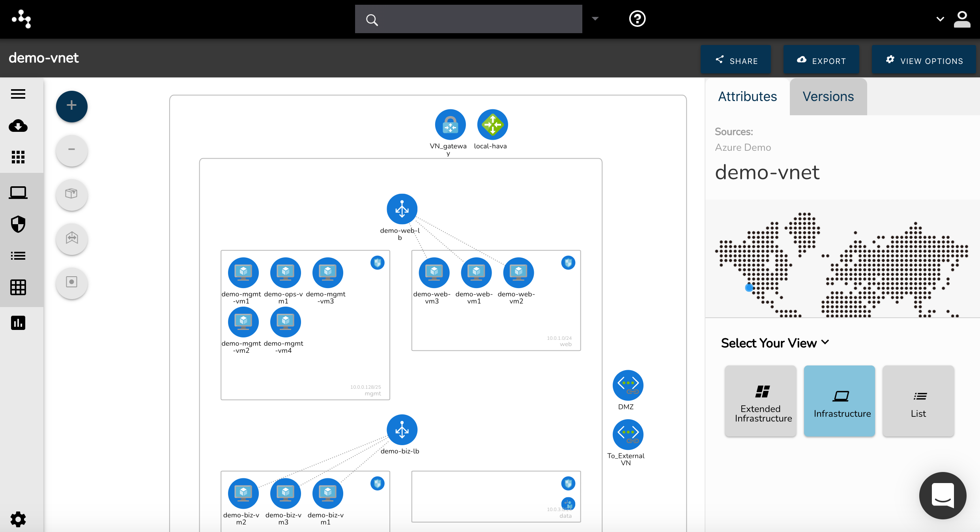
Task: Click the Hava logo icon
Action: click(21, 19)
